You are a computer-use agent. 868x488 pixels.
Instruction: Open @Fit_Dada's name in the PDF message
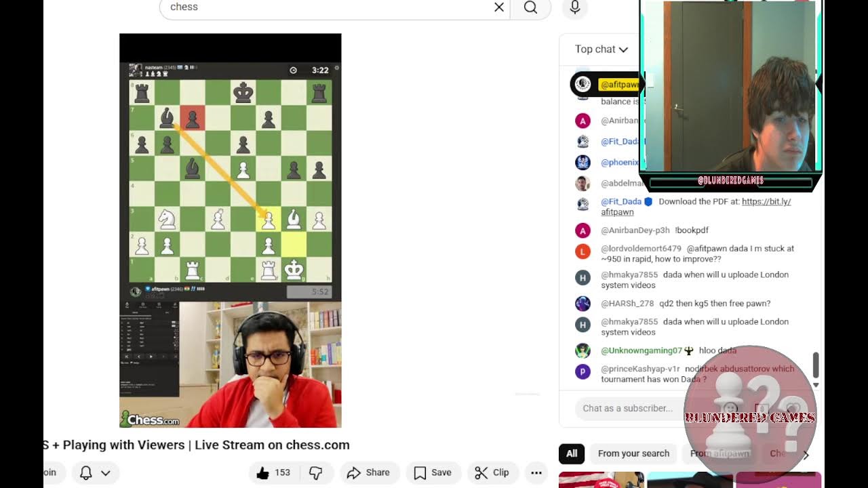point(621,201)
